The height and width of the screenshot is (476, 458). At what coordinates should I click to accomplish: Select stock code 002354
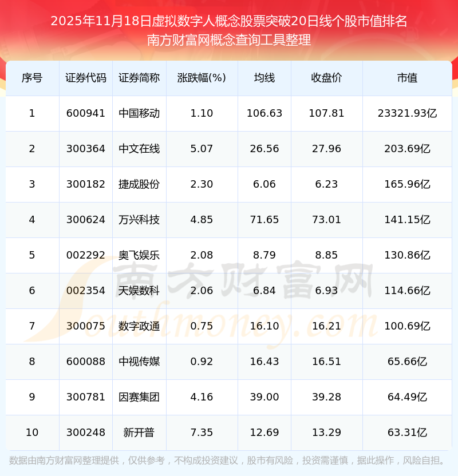point(86,291)
